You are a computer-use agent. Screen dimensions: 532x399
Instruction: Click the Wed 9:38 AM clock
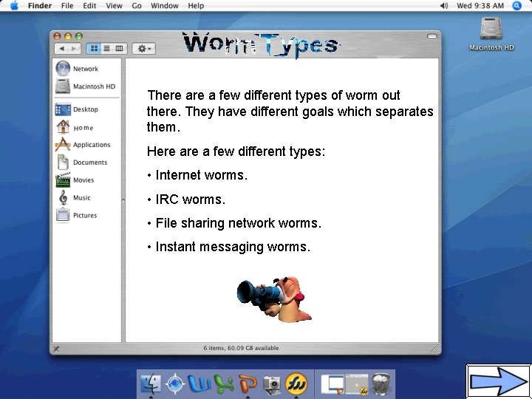point(480,6)
